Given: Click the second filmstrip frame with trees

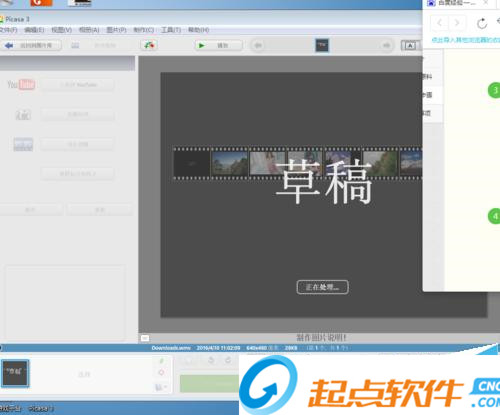Looking at the screenshot, I should click(x=230, y=163).
